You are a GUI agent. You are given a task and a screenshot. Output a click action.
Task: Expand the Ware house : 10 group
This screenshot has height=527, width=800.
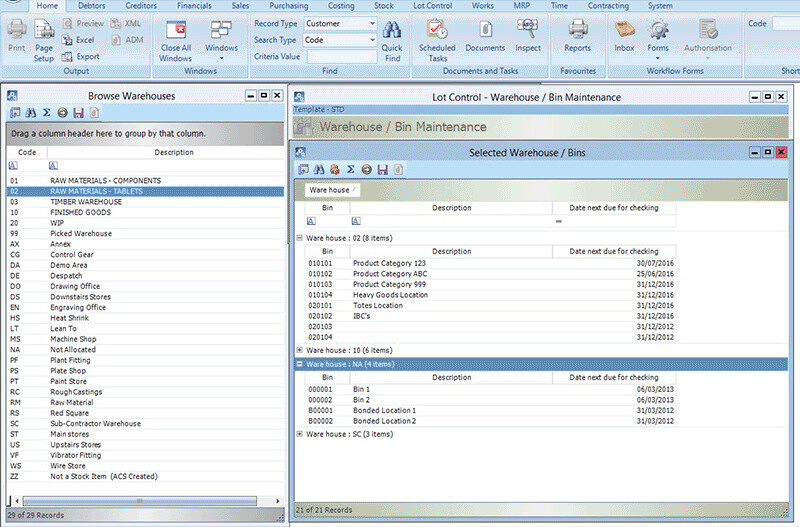click(x=300, y=350)
